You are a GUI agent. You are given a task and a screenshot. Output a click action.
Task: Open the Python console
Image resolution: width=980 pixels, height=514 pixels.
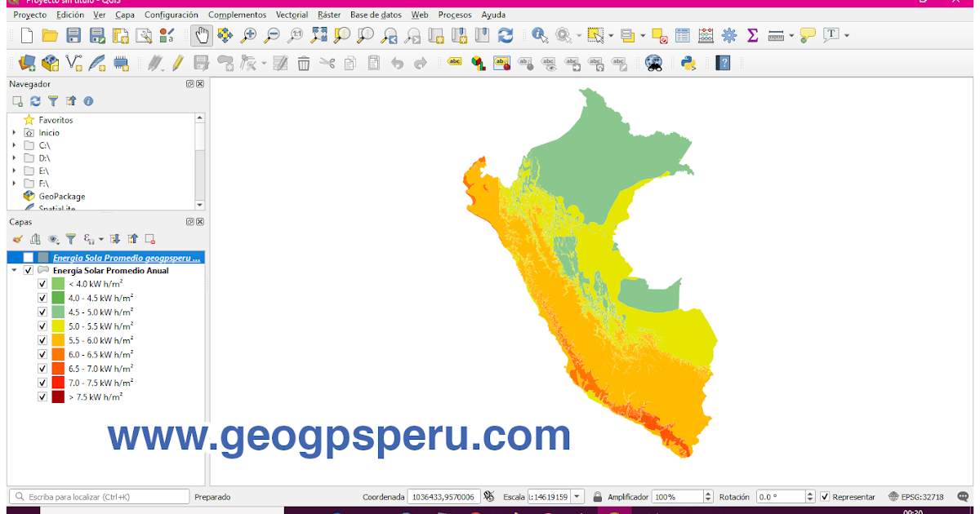pyautogui.click(x=688, y=63)
